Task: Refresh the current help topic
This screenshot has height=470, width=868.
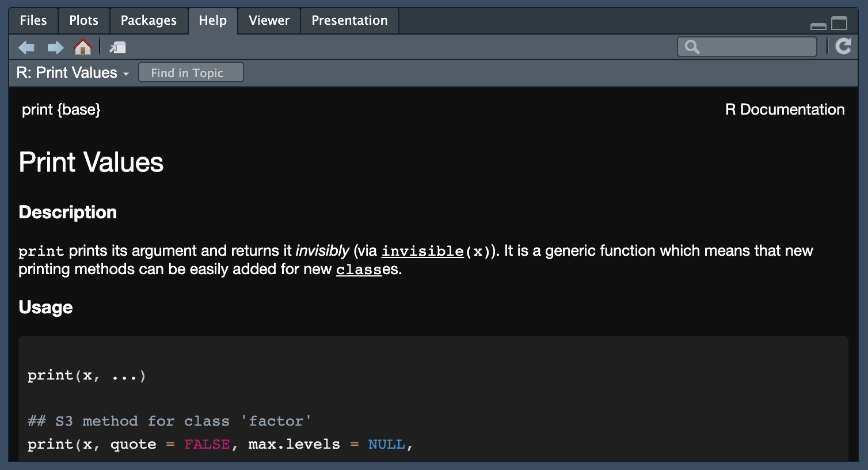Action: 843,46
